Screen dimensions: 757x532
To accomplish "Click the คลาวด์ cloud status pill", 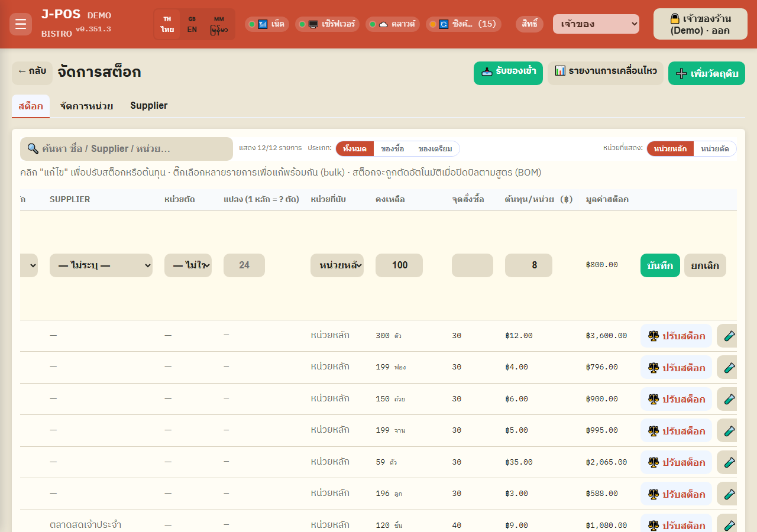I will point(393,24).
